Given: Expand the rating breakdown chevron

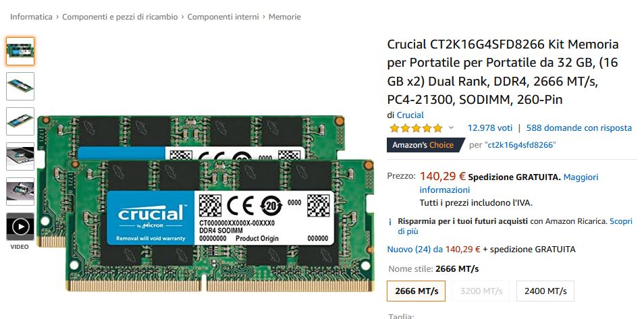Looking at the screenshot, I should pos(451,127).
